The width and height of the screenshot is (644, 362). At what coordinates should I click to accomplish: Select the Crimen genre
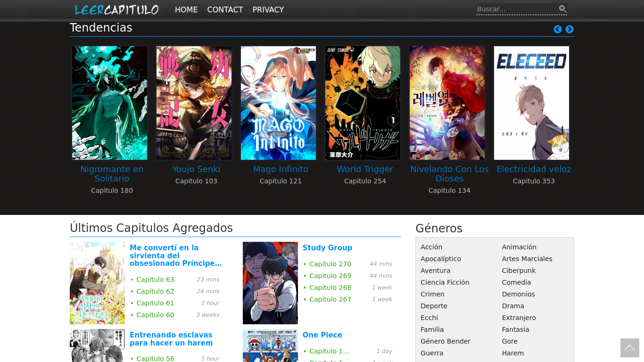(432, 294)
